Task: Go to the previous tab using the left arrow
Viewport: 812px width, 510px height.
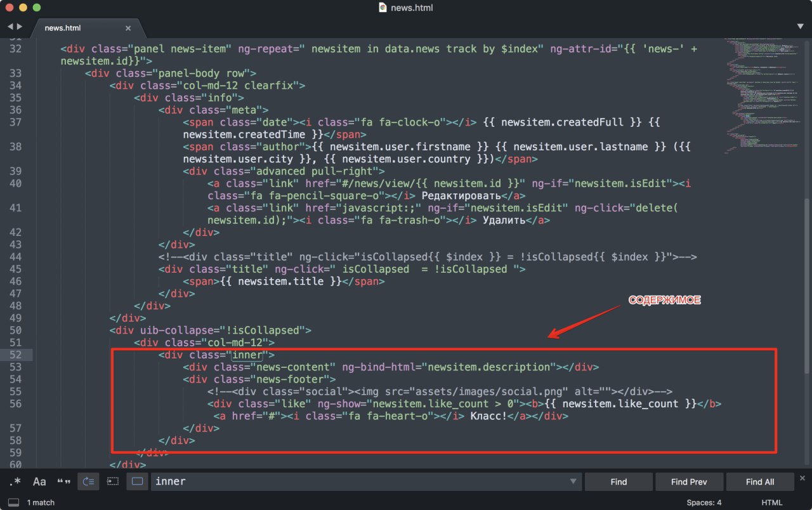Action: coord(10,27)
